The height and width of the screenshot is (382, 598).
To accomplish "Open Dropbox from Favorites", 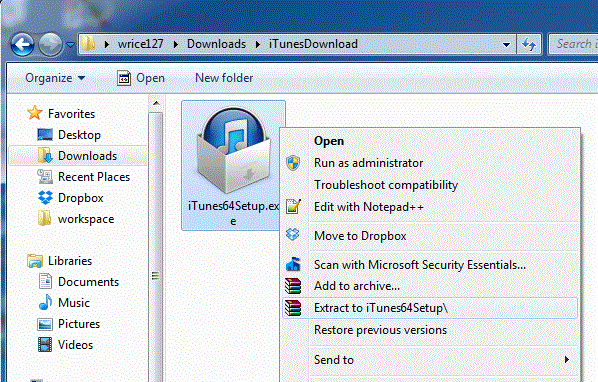I will coord(80,198).
